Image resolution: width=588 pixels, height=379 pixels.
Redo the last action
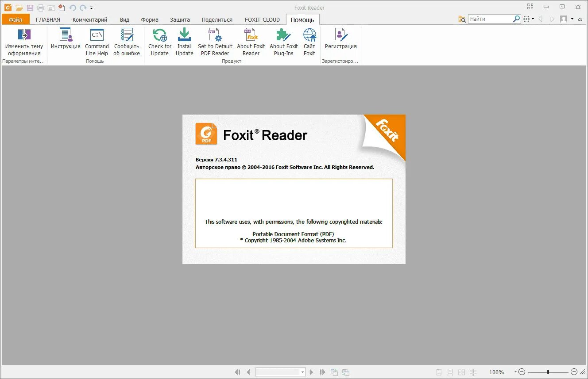click(x=83, y=8)
